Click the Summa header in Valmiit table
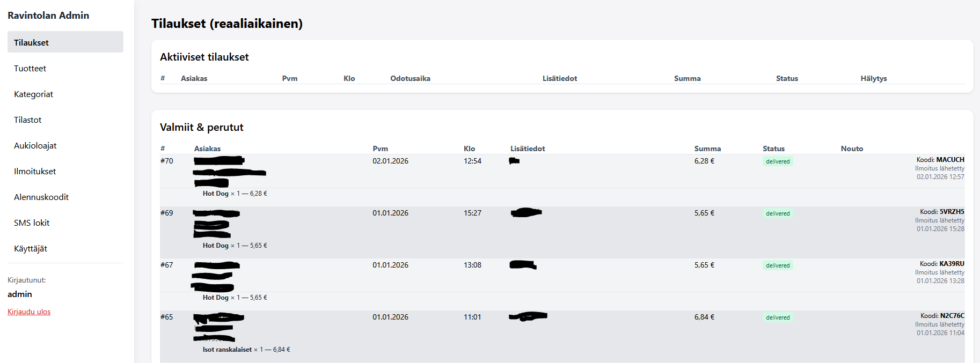The height and width of the screenshot is (363, 980). pyautogui.click(x=707, y=149)
